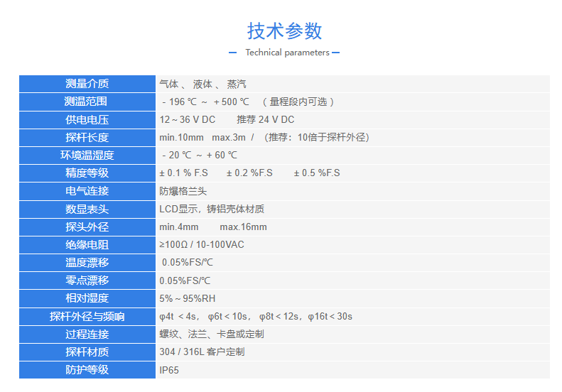Select the 零点漂移 label cell

click(x=87, y=281)
